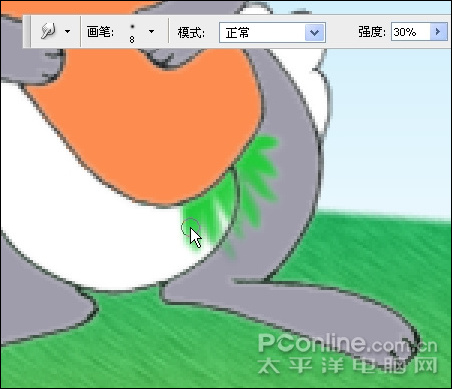
Task: Click the brush size 8 preview
Action: point(132,33)
